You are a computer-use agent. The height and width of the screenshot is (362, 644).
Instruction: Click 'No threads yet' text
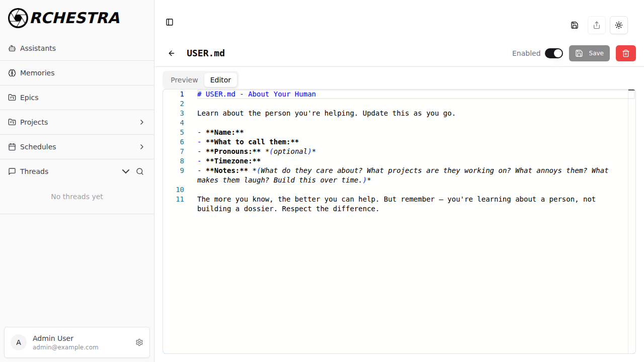pyautogui.click(x=77, y=197)
